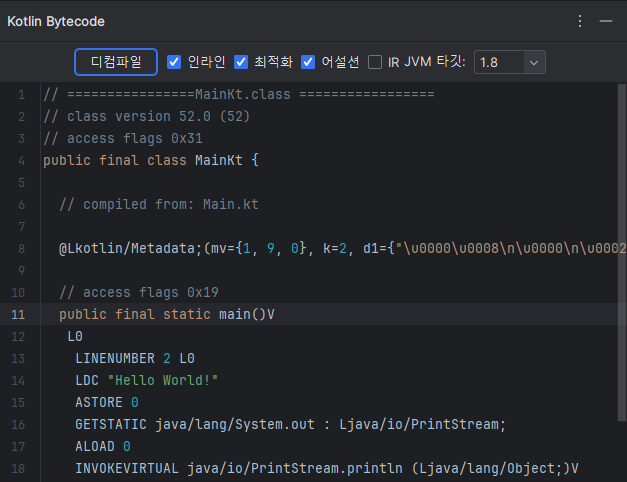627x482 pixels.
Task: Click the LDC "Hello World!" instruction
Action: (146, 380)
